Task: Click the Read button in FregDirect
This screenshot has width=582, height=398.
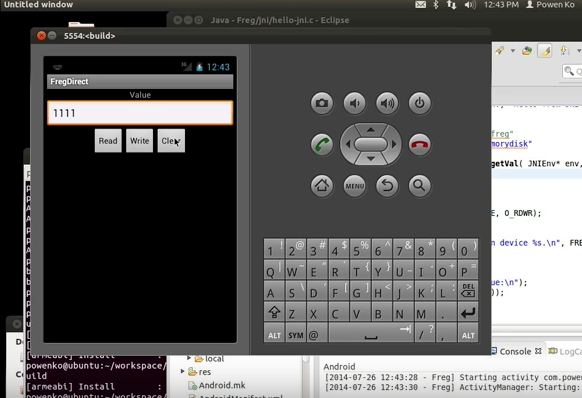Action: click(108, 141)
